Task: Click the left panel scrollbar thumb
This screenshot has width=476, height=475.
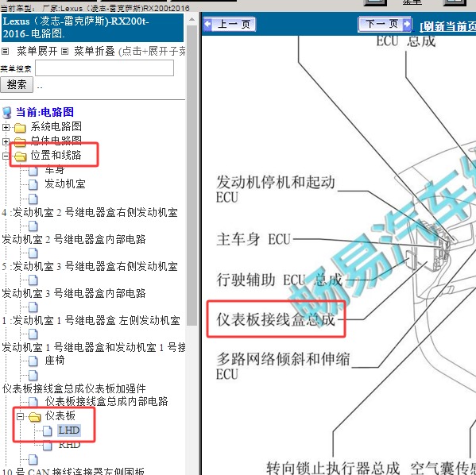Action: pyautogui.click(x=192, y=175)
